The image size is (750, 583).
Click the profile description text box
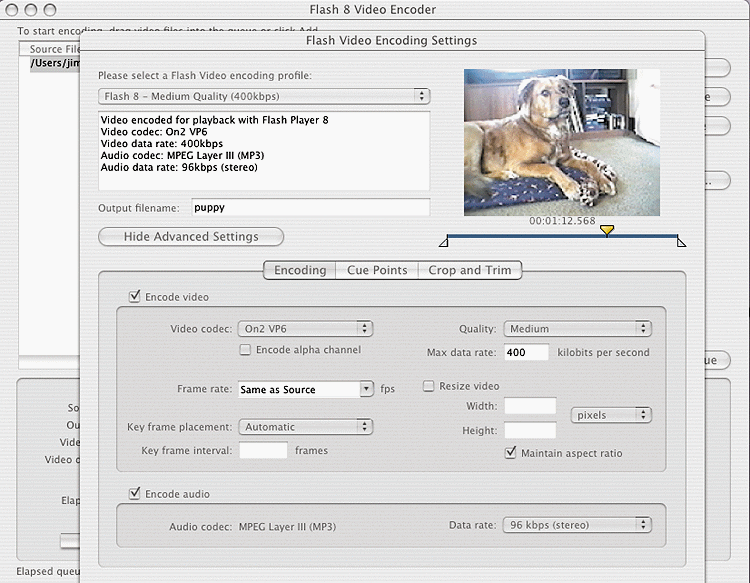[x=264, y=151]
